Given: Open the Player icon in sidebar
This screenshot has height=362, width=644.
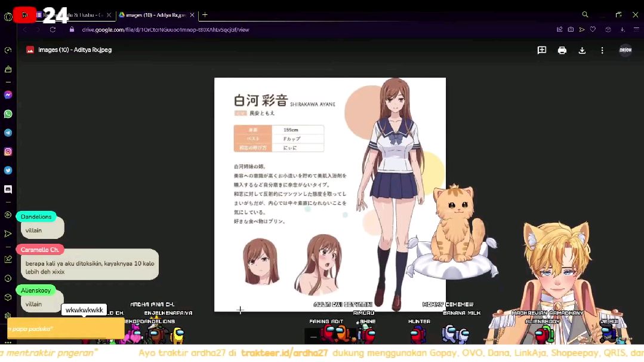Looking at the screenshot, I should pos(8,215).
